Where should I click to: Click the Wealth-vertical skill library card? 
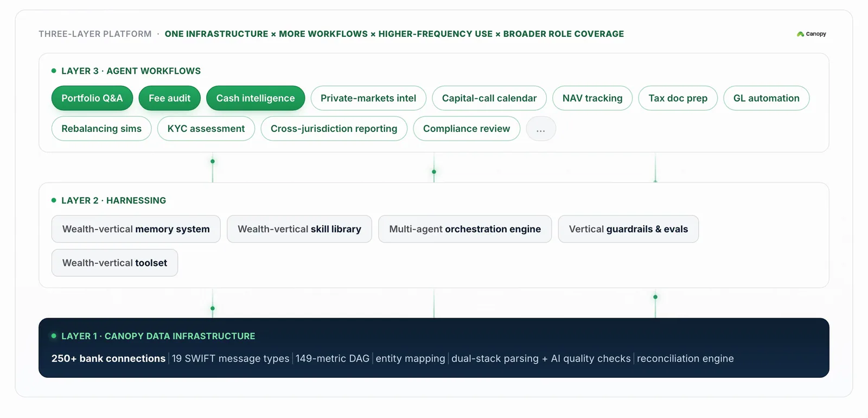(299, 229)
